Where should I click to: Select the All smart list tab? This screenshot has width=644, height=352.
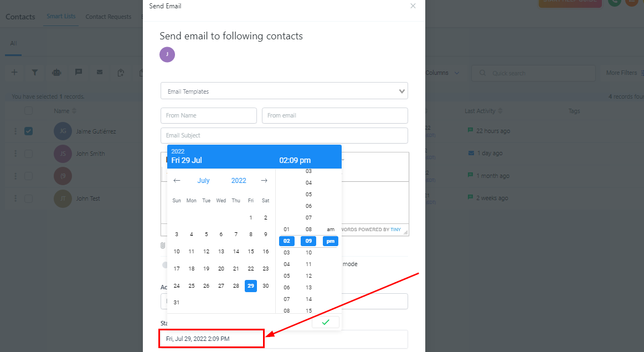pyautogui.click(x=13, y=43)
